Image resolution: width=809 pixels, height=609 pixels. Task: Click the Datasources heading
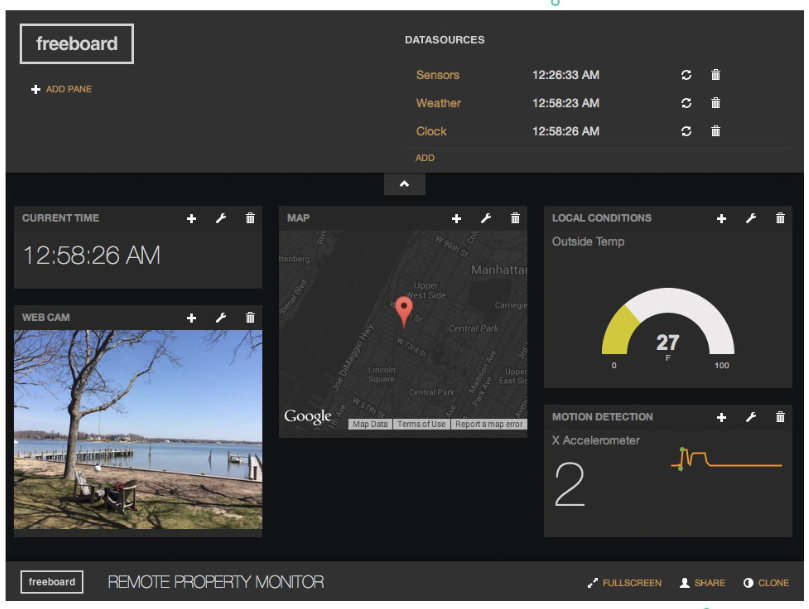[x=444, y=40]
